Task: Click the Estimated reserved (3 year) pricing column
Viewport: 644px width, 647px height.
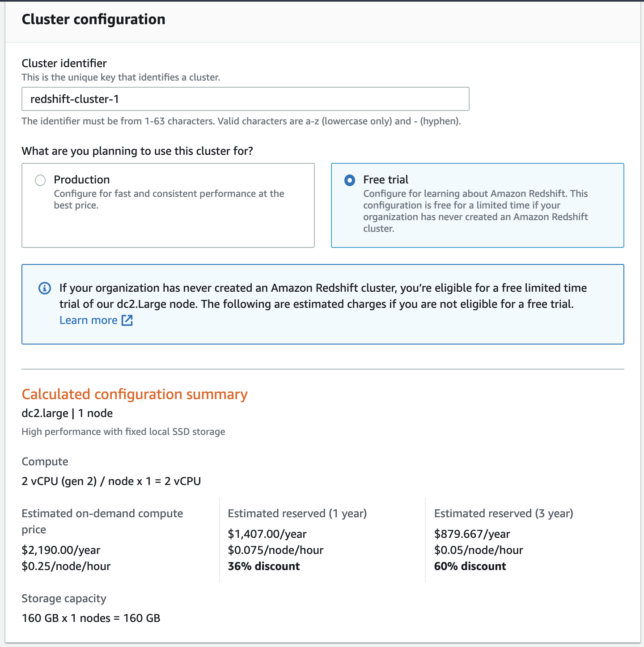Action: pyautogui.click(x=504, y=540)
